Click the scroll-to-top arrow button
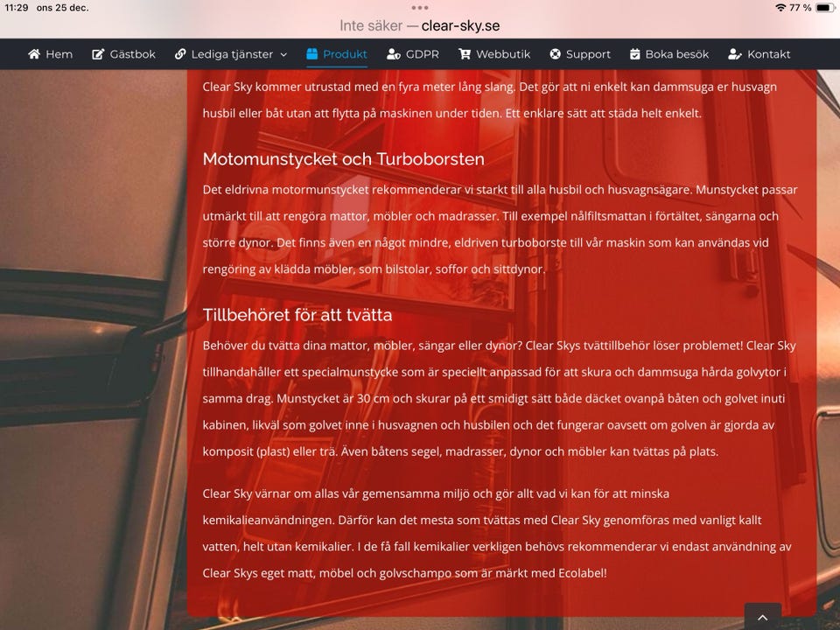The width and height of the screenshot is (840, 630). pos(763,617)
